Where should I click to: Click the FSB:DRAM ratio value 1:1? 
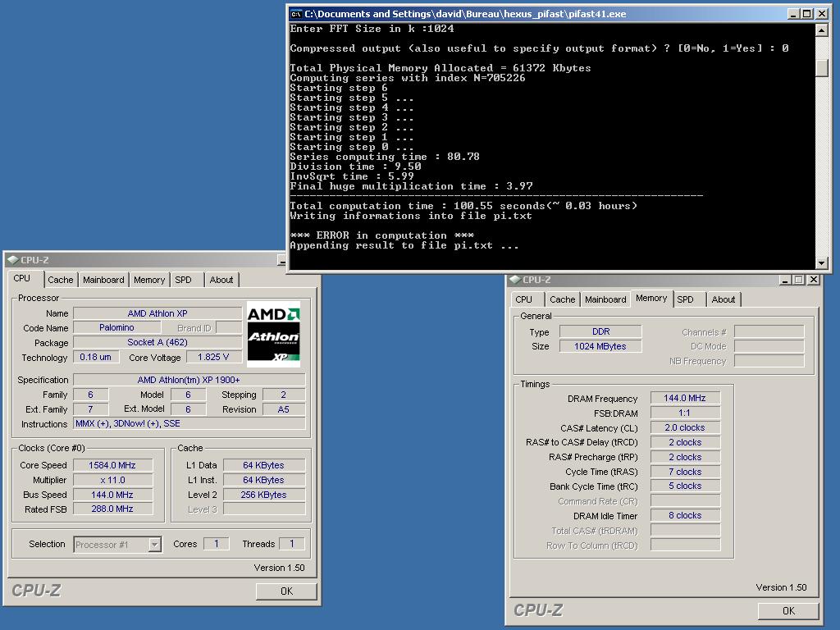click(685, 413)
